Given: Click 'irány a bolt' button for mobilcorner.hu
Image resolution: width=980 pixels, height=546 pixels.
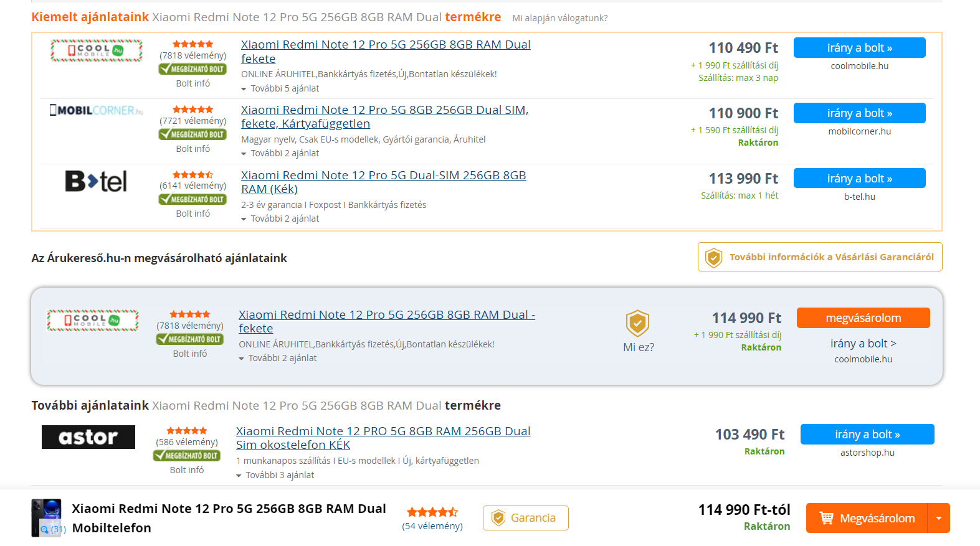Looking at the screenshot, I should point(859,113).
